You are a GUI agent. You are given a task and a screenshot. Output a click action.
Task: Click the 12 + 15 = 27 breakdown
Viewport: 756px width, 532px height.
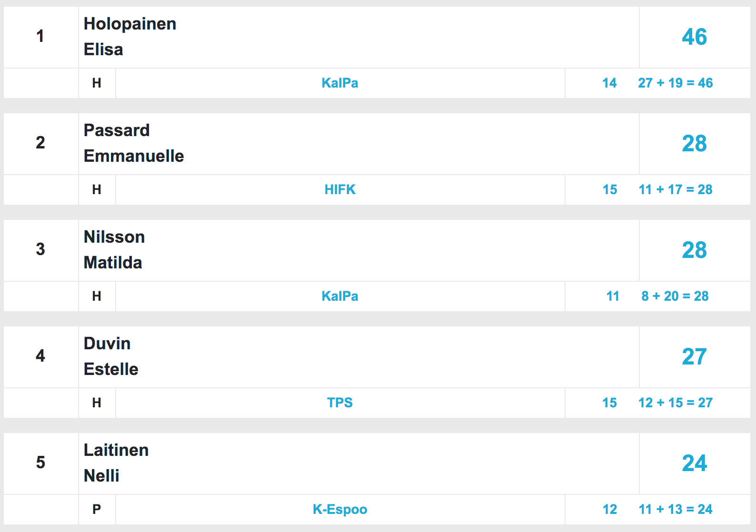pos(676,403)
